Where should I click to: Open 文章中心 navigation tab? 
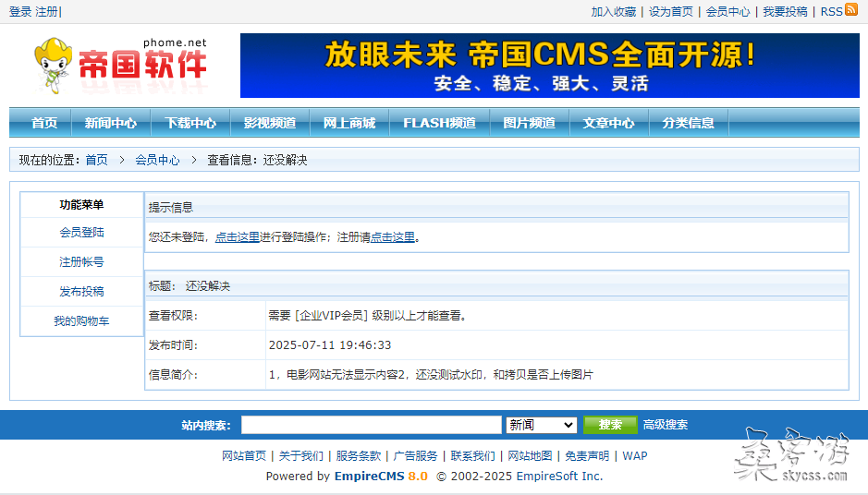(x=608, y=123)
